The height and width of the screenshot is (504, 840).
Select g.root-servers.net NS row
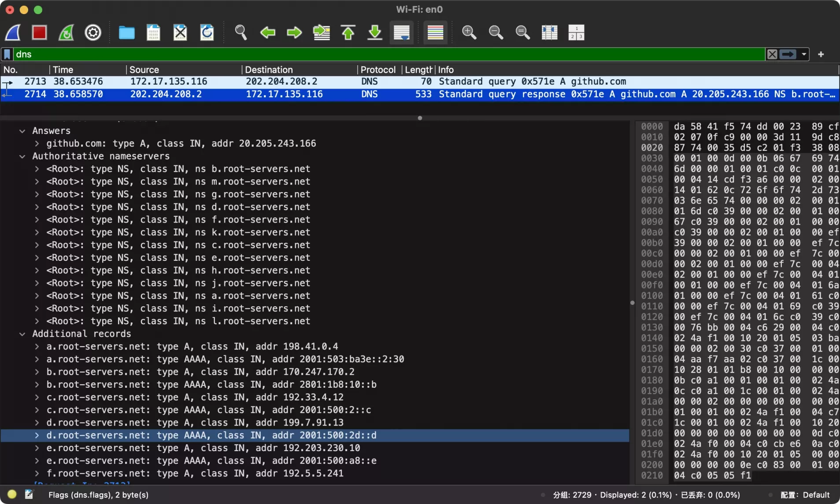(x=315, y=194)
